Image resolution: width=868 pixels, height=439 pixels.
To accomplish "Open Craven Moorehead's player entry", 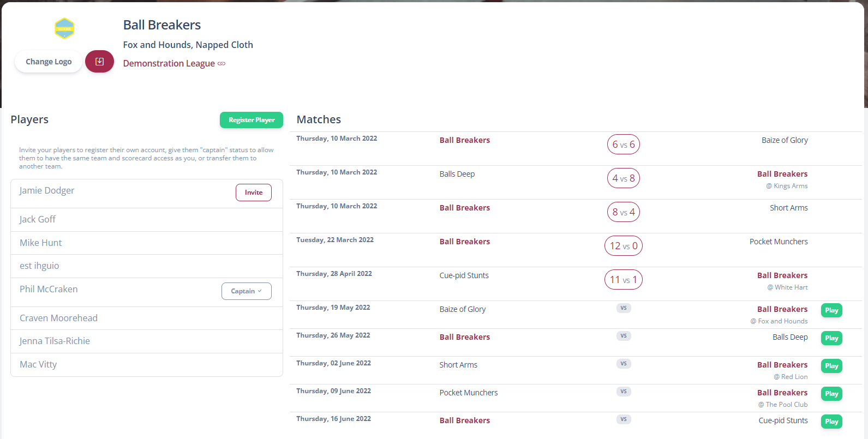I will coord(58,318).
